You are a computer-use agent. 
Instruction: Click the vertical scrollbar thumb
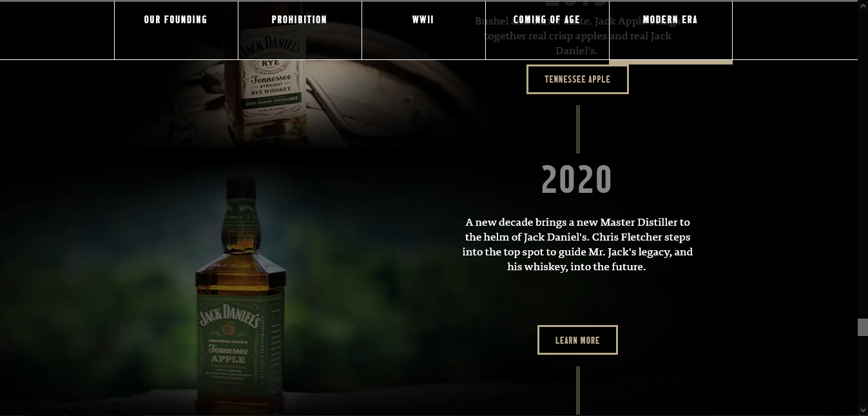[x=863, y=327]
